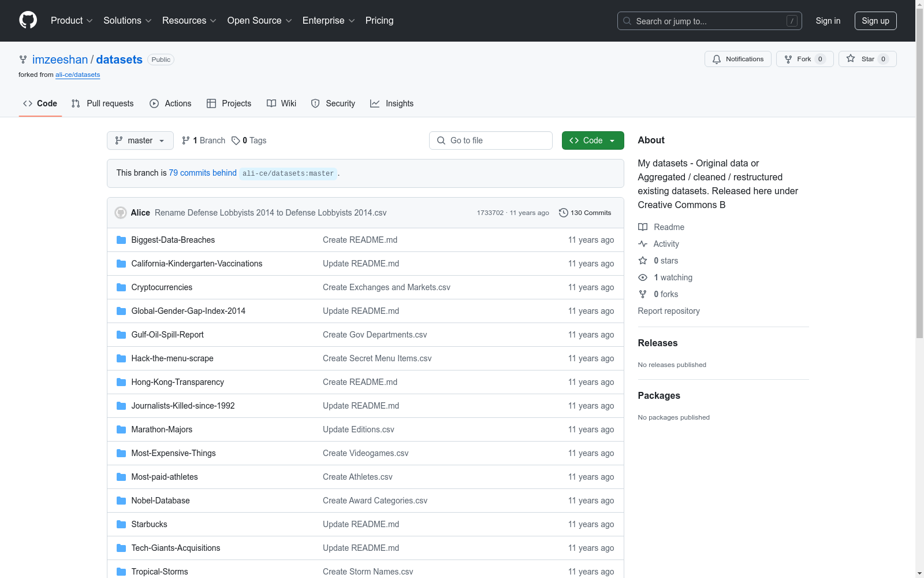Click the Tropical-Storms folder icon
Image resolution: width=924 pixels, height=578 pixels.
[121, 572]
